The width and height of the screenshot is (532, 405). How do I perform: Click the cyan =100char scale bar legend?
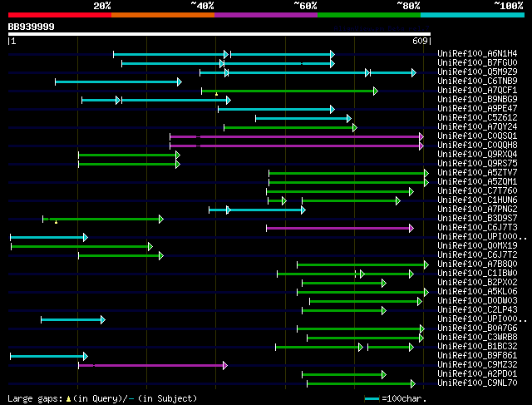coord(372,399)
